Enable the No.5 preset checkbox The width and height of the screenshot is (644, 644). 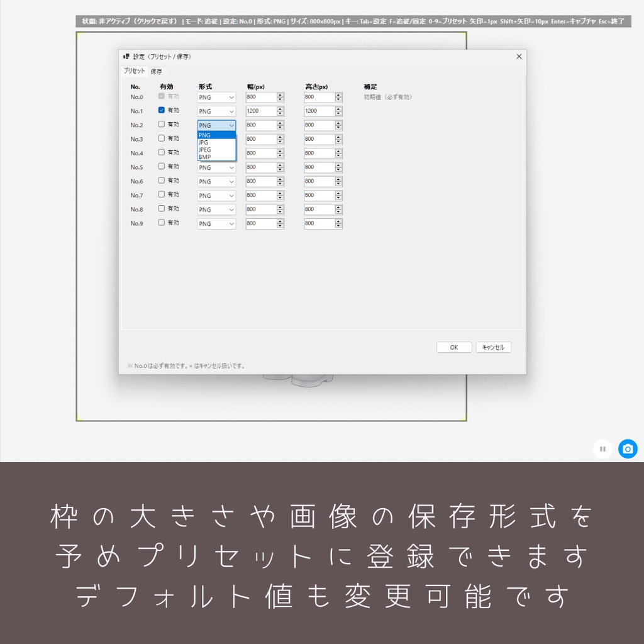coord(162,166)
